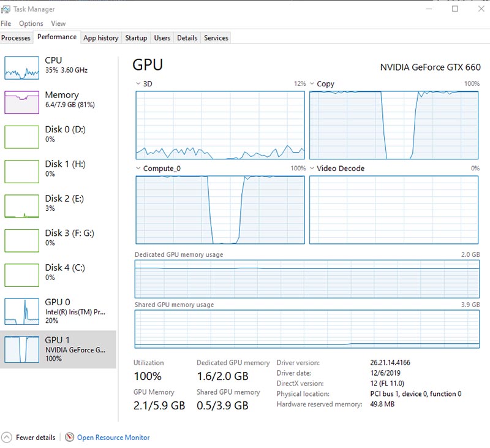This screenshot has height=448, width=490.
Task: Click the Resource Monitor gauge icon
Action: pyautogui.click(x=69, y=437)
